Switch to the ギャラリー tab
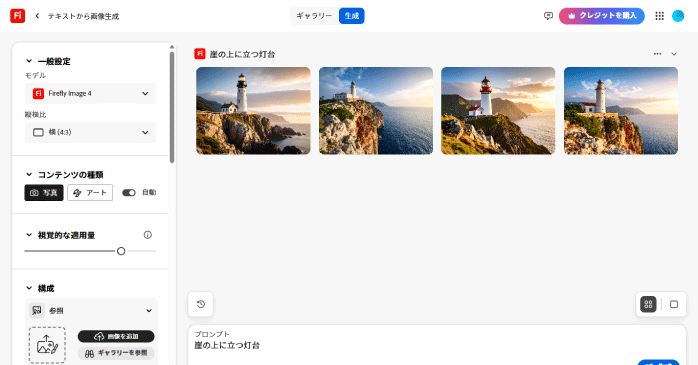Screen dimensions: 698x365 pyautogui.click(x=314, y=16)
